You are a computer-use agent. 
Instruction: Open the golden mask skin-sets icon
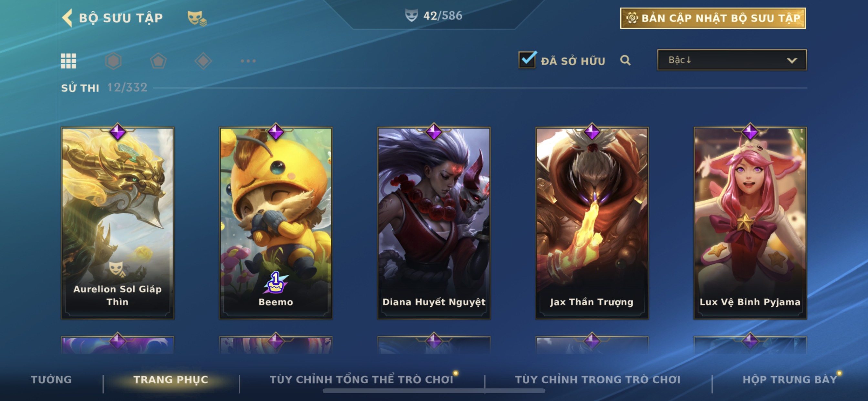pyautogui.click(x=197, y=18)
